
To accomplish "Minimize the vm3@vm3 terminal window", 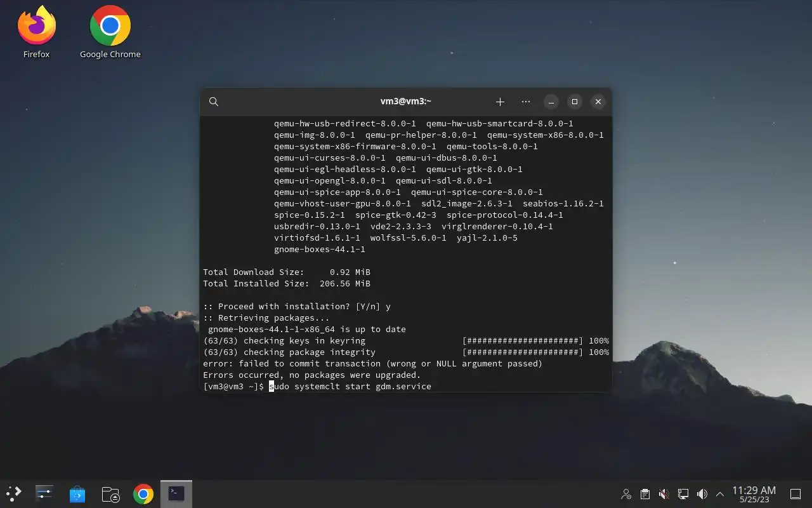I will (x=551, y=102).
